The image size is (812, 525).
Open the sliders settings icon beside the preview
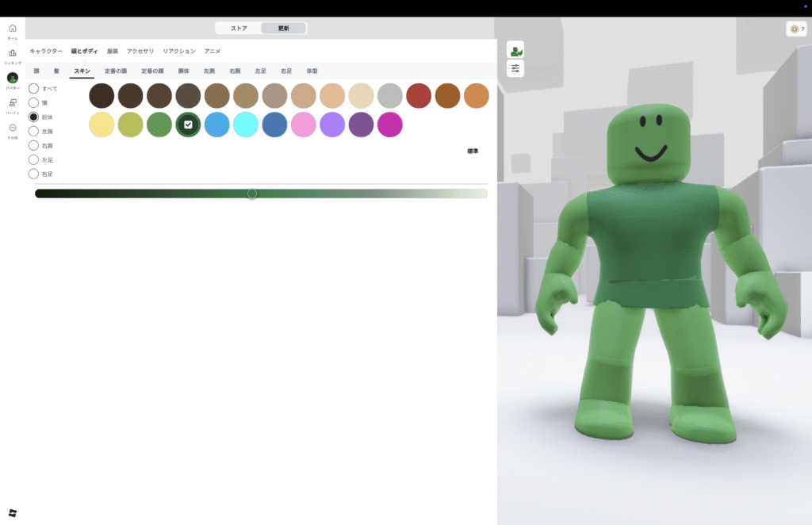[x=515, y=68]
